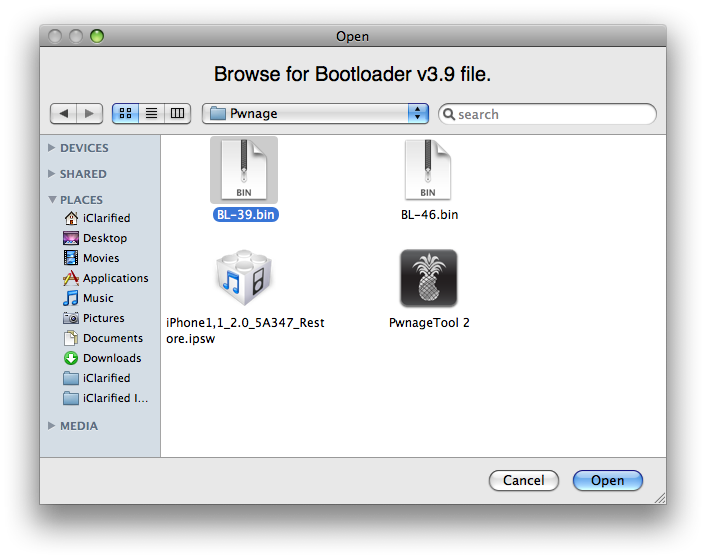Open the Desktop location in sidebar
This screenshot has width=706, height=559.
click(104, 238)
